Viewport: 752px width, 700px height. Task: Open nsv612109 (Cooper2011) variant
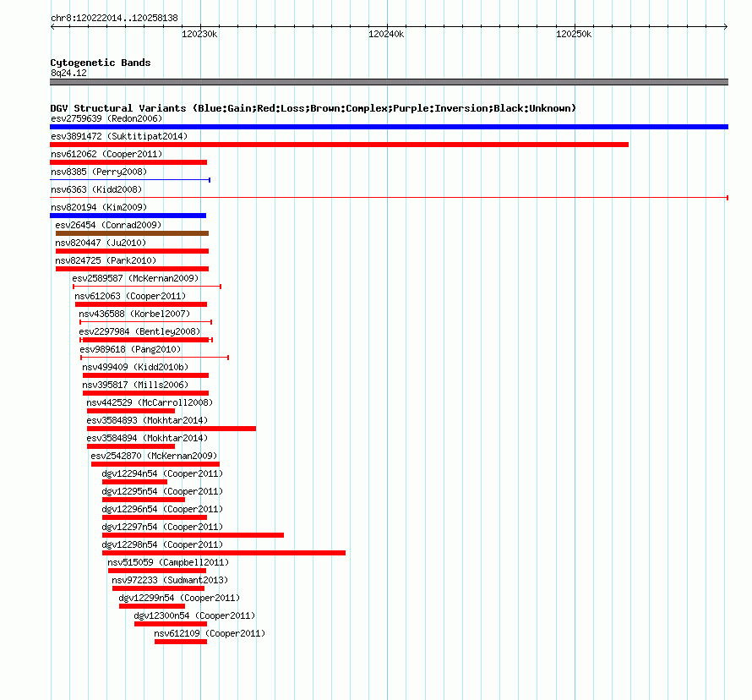[x=210, y=633]
